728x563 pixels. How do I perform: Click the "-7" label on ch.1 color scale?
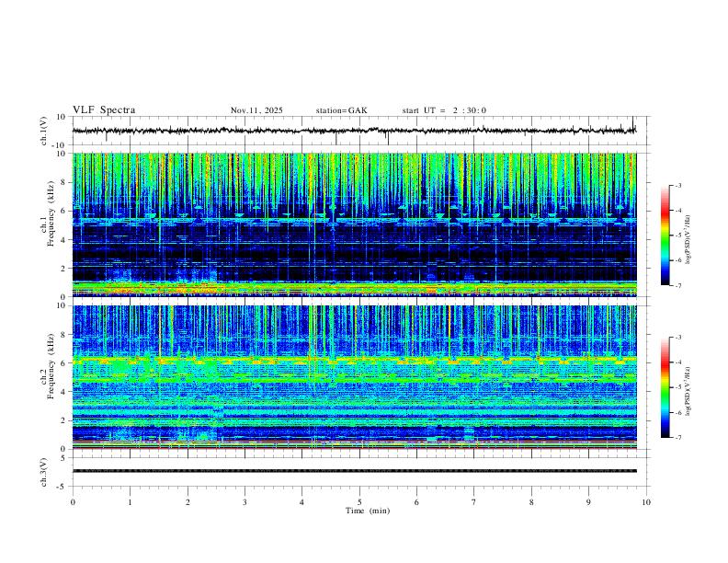click(677, 285)
